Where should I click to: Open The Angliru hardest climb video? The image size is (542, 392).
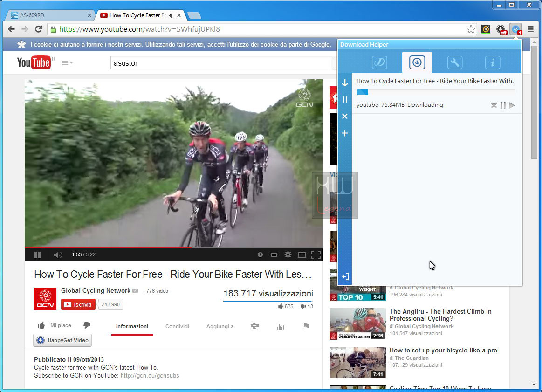point(440,315)
